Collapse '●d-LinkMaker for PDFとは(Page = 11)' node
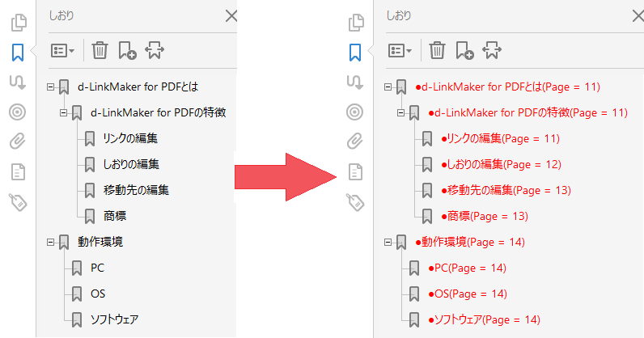Screen dimensions: 644x338 (x=388, y=87)
